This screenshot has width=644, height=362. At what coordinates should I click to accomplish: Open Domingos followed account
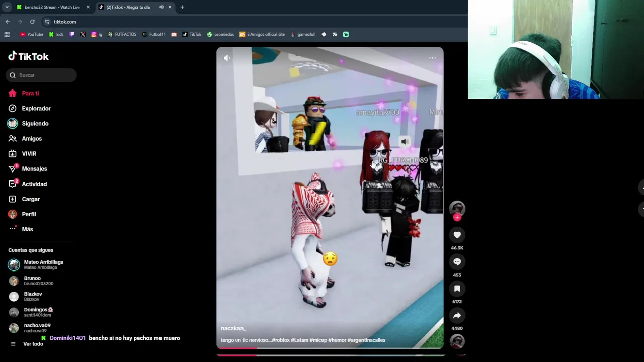pyautogui.click(x=30, y=312)
